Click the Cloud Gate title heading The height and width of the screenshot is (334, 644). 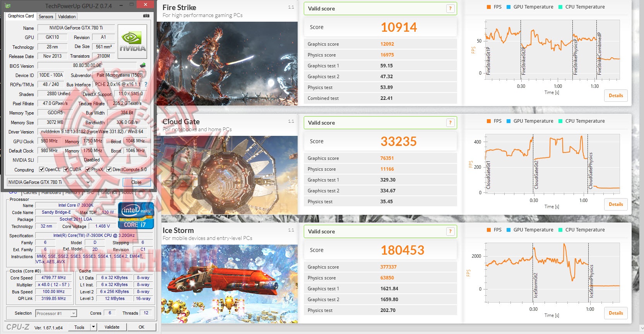(x=181, y=122)
